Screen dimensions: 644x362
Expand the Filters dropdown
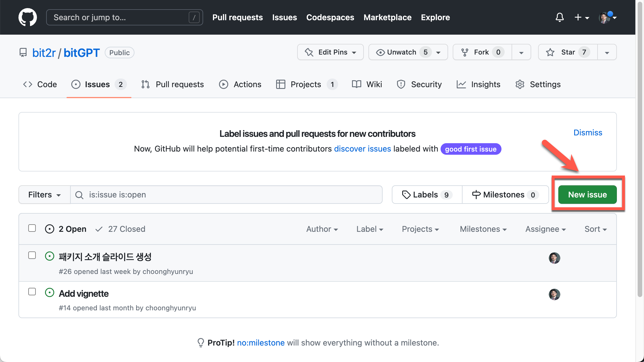pyautogui.click(x=44, y=195)
